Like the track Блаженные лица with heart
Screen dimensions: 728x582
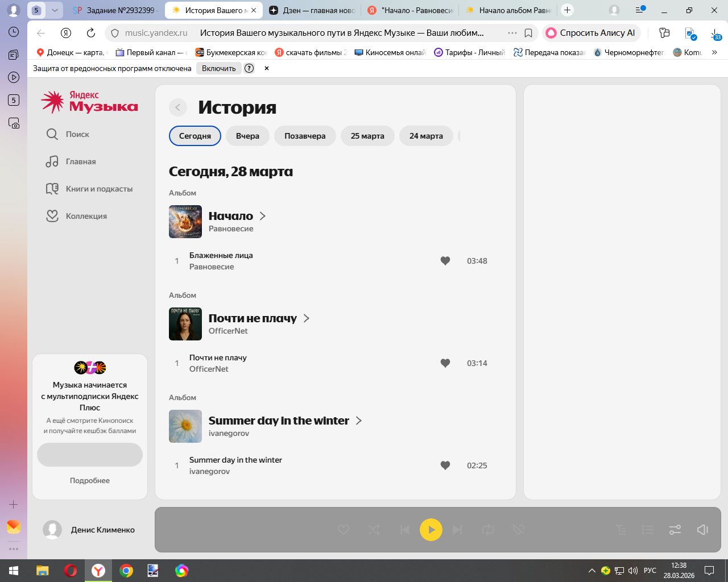pos(445,261)
